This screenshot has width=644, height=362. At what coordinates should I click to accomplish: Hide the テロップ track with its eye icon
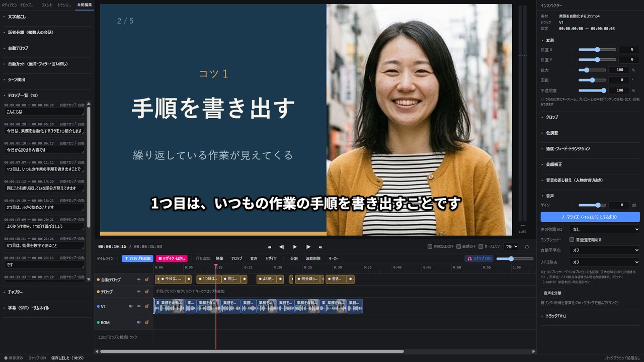[x=139, y=292]
